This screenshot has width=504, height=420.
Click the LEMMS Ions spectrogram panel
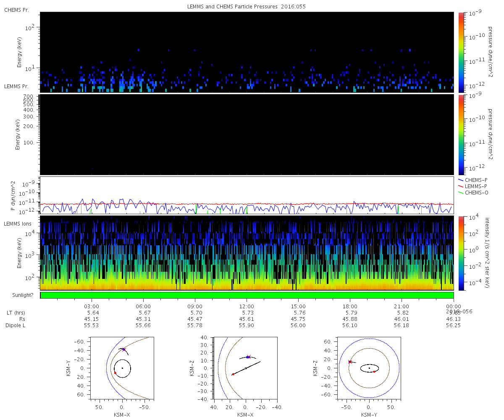coord(247,253)
